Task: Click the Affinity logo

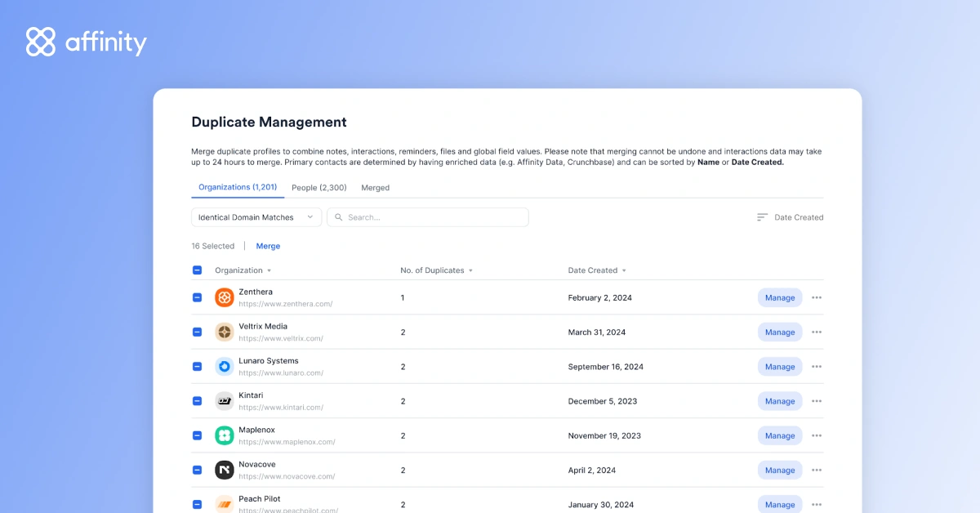Action: tap(86, 42)
